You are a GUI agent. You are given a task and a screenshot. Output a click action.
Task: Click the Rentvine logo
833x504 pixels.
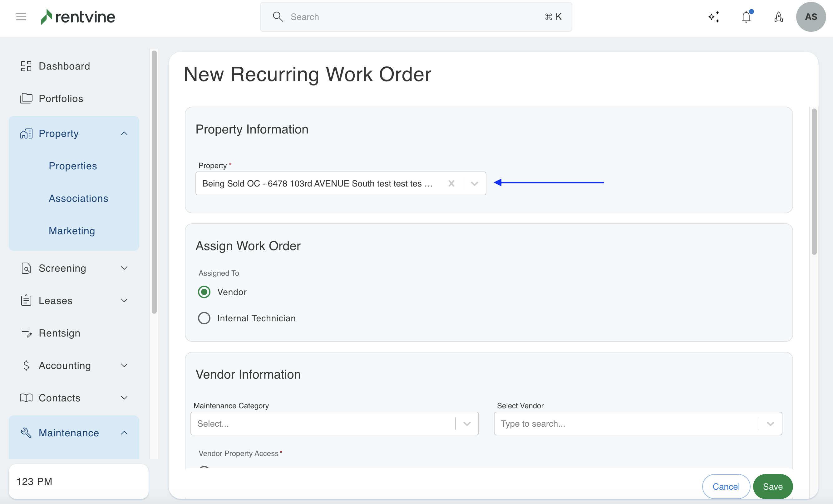78,17
